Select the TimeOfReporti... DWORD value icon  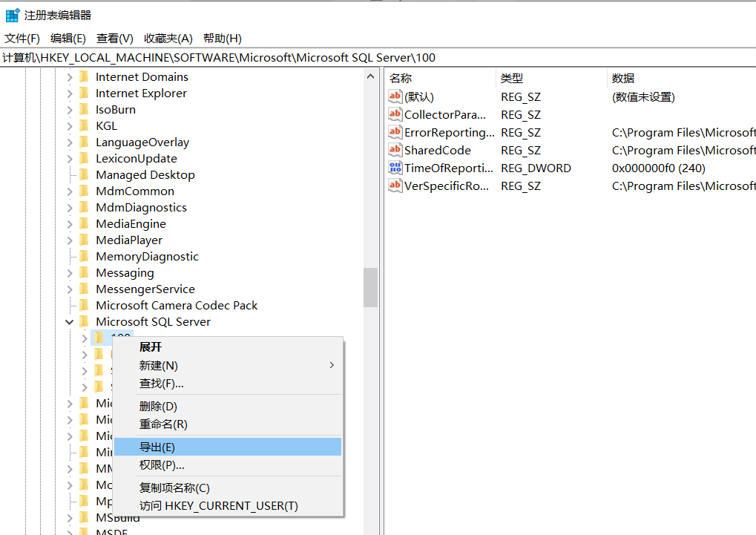click(x=395, y=168)
